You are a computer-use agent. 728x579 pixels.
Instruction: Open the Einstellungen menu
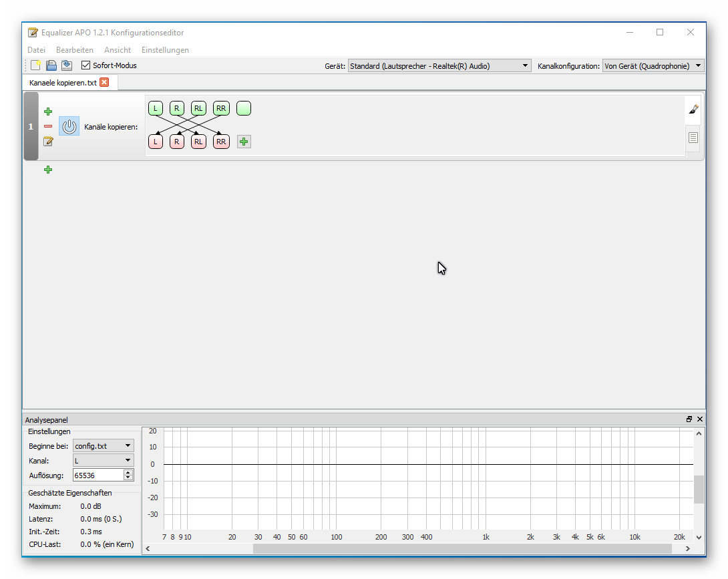point(165,50)
